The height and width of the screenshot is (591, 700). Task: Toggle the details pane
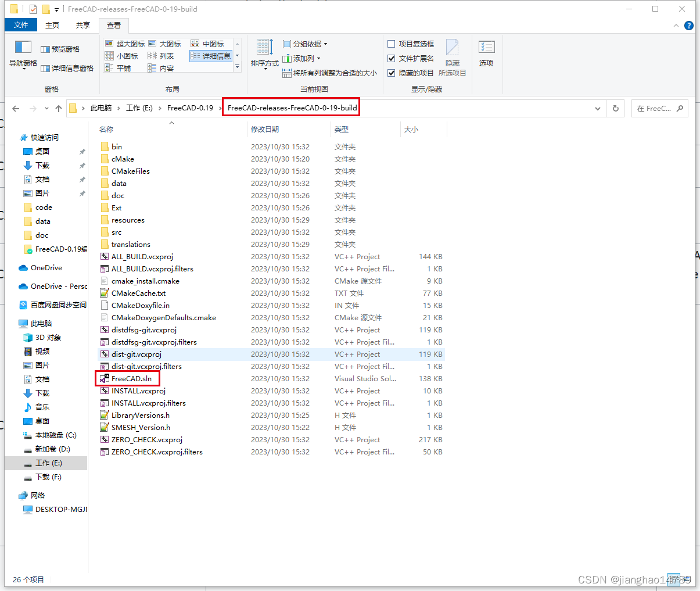pos(67,69)
